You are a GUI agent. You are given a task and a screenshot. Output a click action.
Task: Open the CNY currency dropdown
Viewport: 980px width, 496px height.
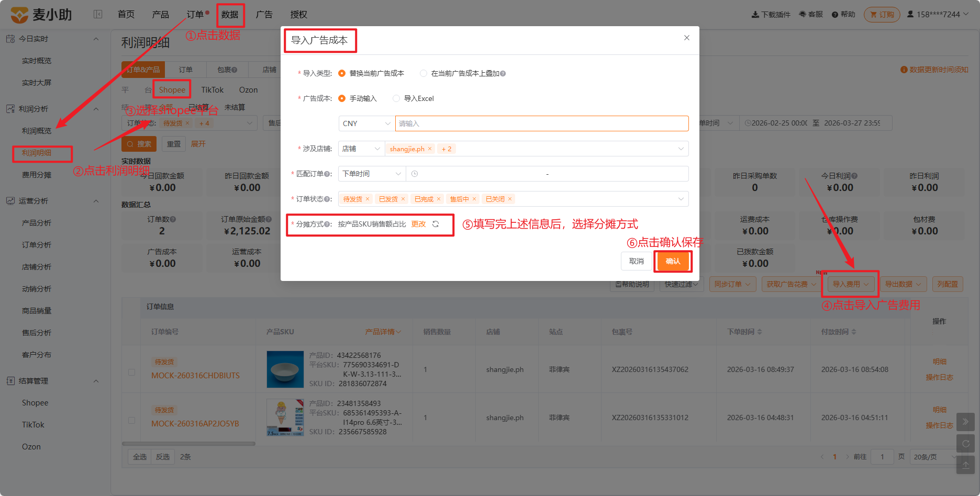click(366, 123)
